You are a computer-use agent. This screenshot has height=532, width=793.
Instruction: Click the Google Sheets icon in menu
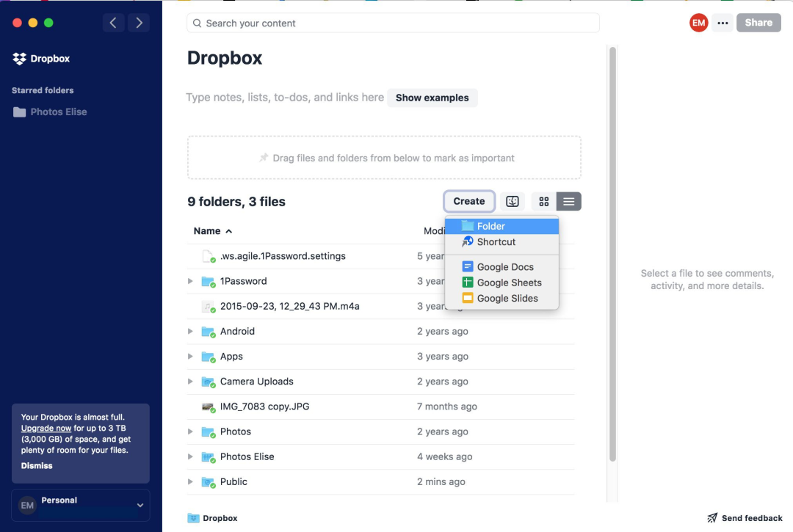tap(467, 282)
